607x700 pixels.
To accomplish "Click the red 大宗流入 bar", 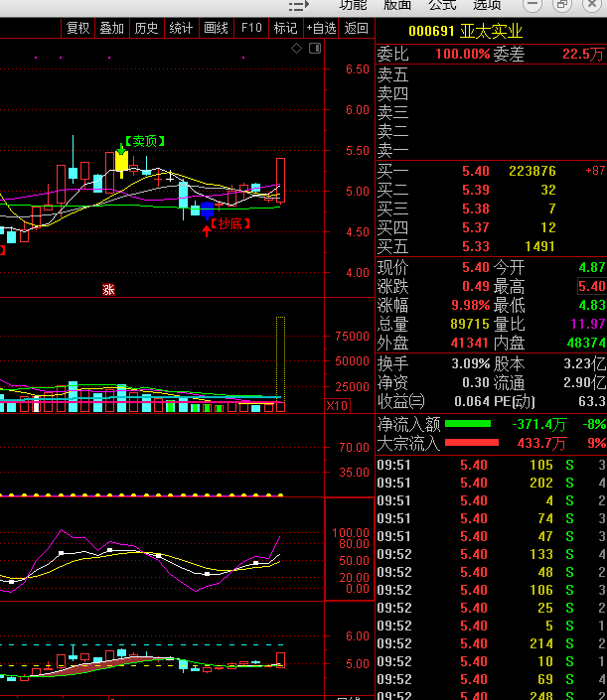I will click(472, 443).
